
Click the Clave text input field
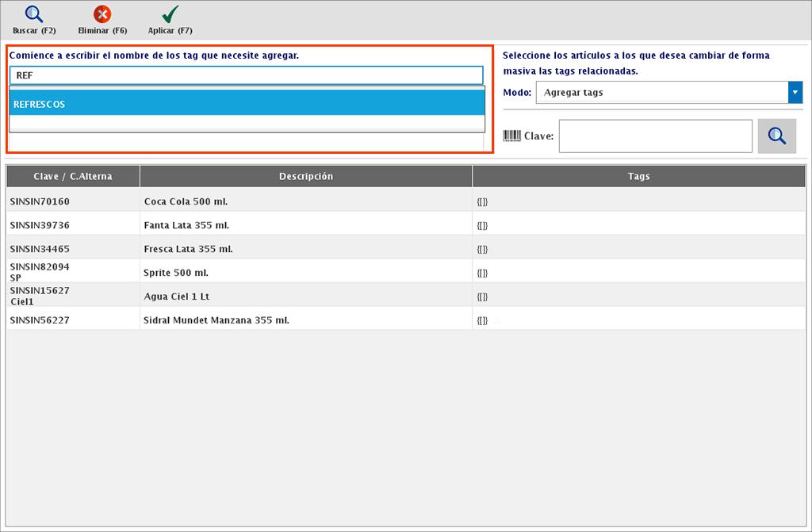click(x=655, y=136)
